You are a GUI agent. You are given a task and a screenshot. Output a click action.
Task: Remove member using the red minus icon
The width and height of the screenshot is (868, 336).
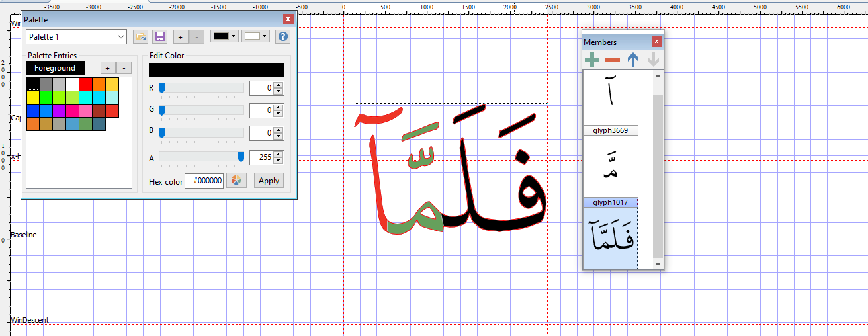pos(613,60)
